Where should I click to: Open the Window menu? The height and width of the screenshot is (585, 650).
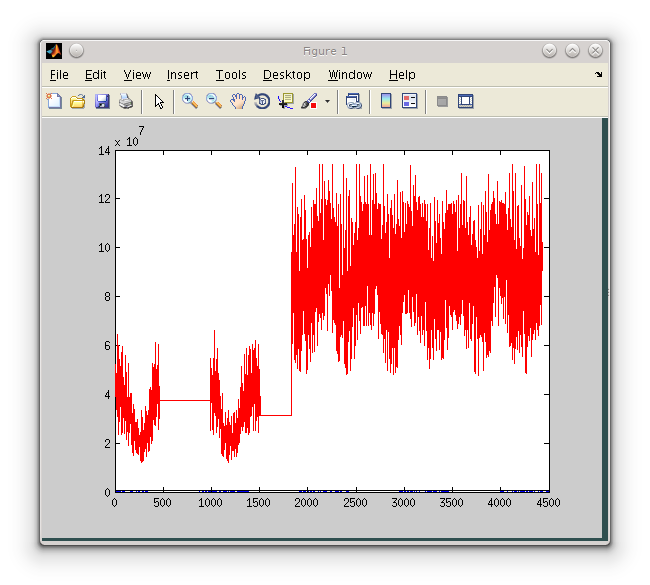coord(350,75)
